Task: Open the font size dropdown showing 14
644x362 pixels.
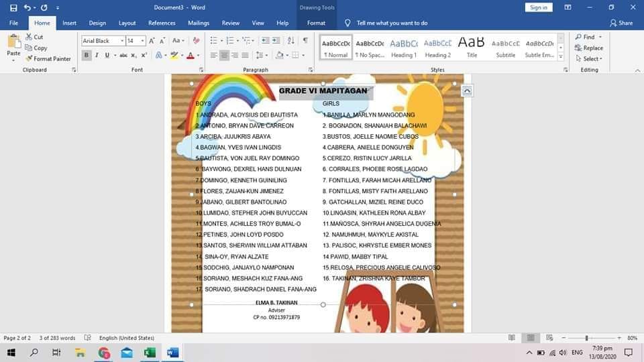Action: [142, 41]
